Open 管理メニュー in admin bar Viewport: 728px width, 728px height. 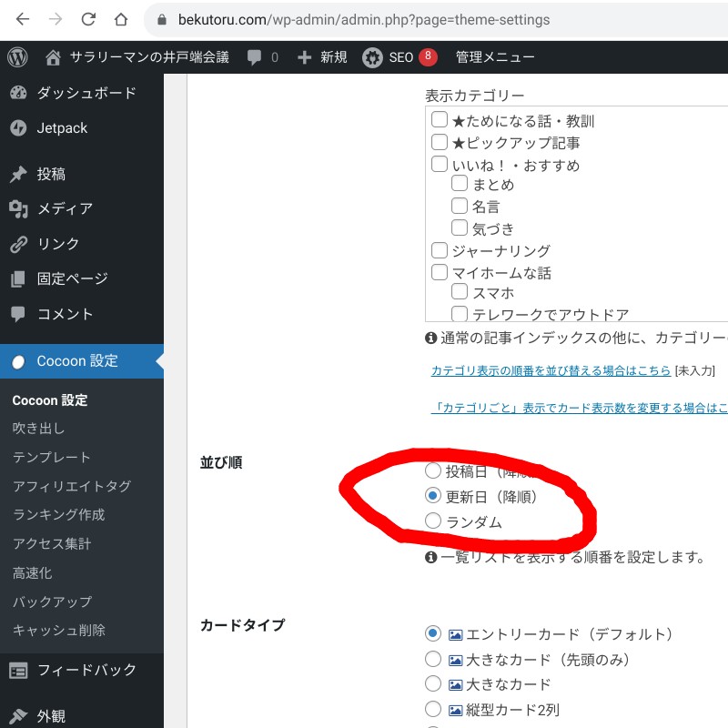click(x=495, y=57)
